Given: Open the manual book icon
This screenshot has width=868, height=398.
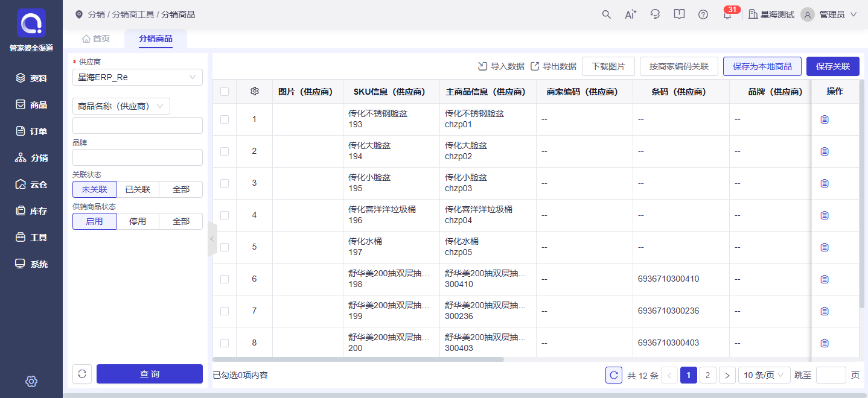Looking at the screenshot, I should (679, 14).
